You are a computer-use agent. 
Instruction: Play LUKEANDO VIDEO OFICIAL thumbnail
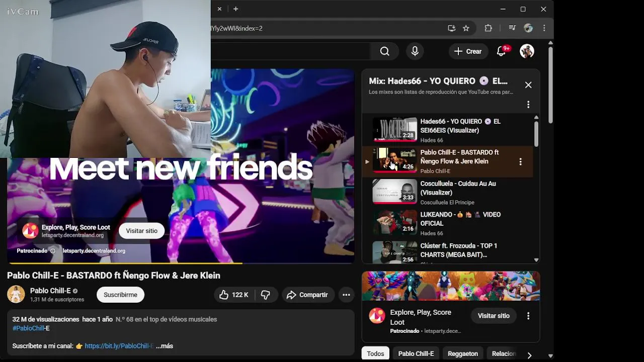(394, 223)
